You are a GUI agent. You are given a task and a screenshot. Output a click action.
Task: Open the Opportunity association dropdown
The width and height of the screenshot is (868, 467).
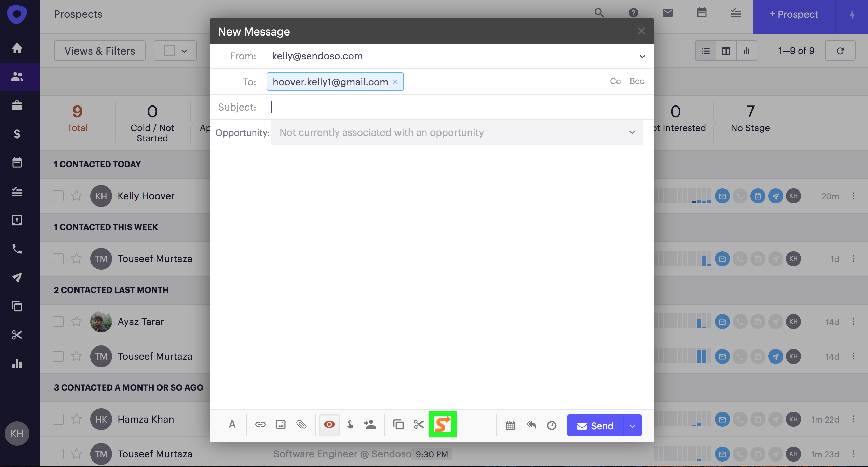[632, 132]
